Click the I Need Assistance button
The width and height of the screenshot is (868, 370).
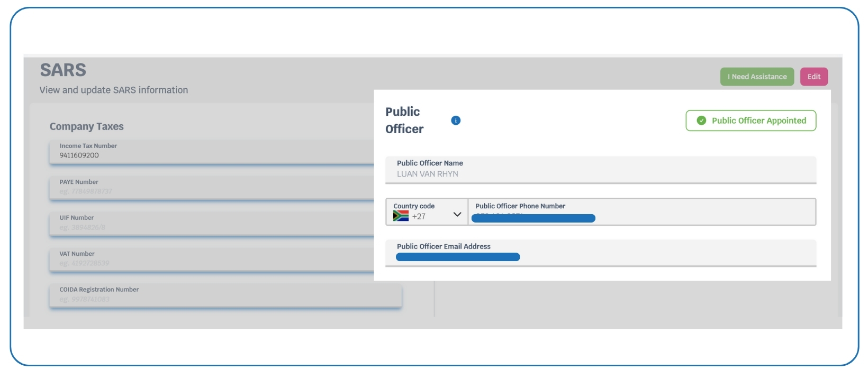pyautogui.click(x=757, y=77)
